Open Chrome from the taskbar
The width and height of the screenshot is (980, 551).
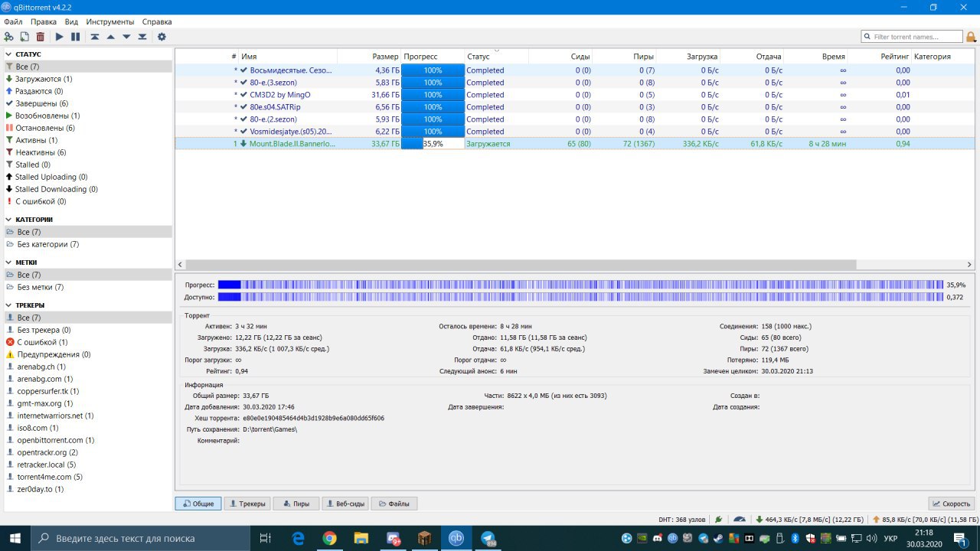330,539
